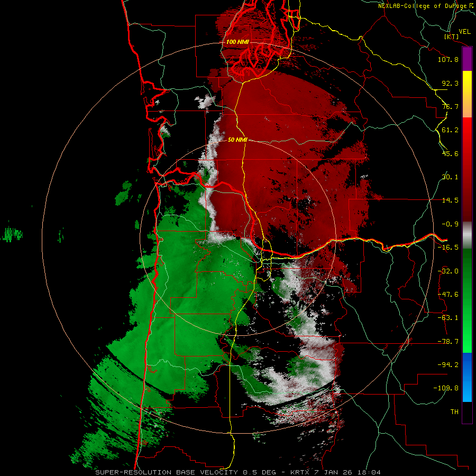Image resolution: width=476 pixels, height=476 pixels.
Task: Click the -109.8 velocity scale value
Action: 446,388
